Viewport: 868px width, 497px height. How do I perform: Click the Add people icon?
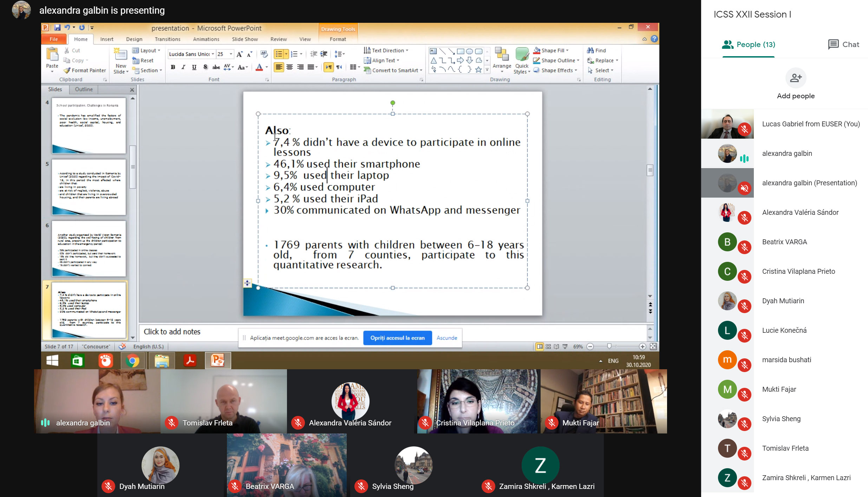796,78
